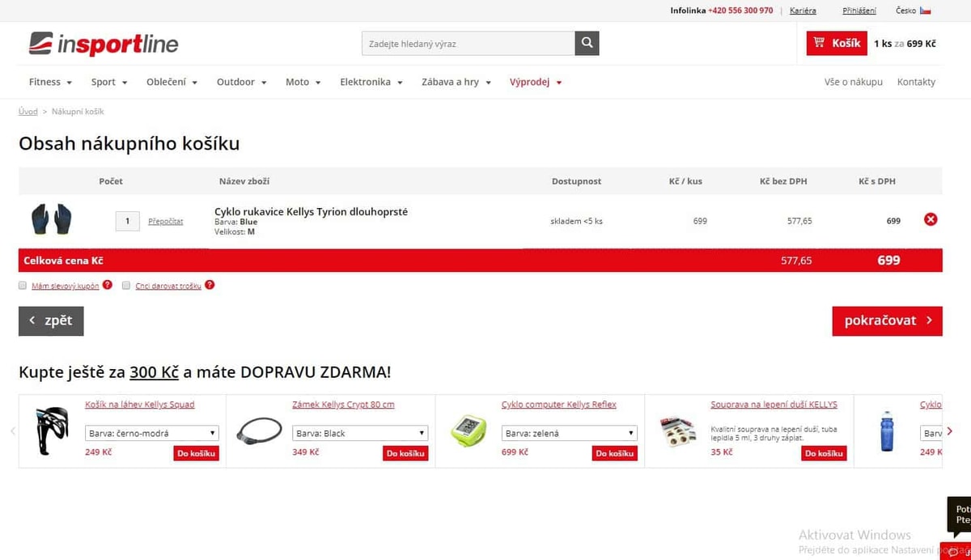Expand the Oblečení menu
Screen dimensions: 971x560
coord(172,82)
